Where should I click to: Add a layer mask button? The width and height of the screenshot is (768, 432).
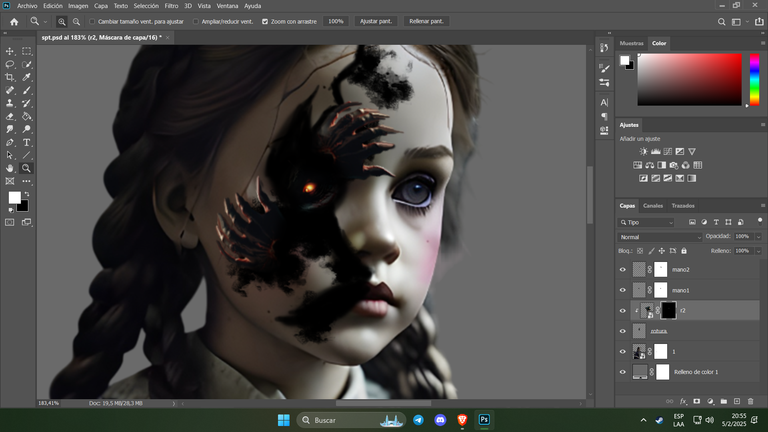[x=696, y=401]
